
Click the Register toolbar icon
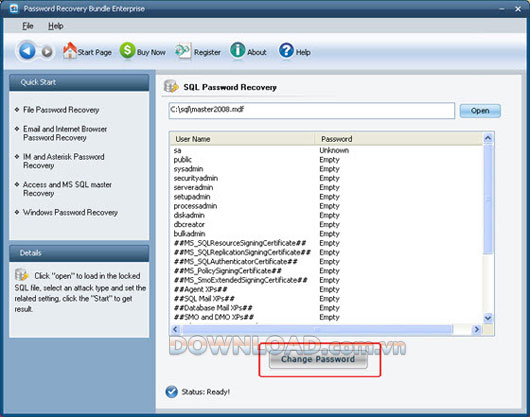coord(183,51)
